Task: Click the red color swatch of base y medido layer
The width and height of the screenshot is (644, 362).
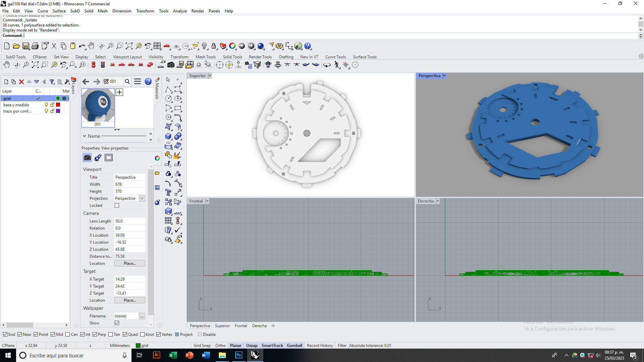Action: click(58, 105)
